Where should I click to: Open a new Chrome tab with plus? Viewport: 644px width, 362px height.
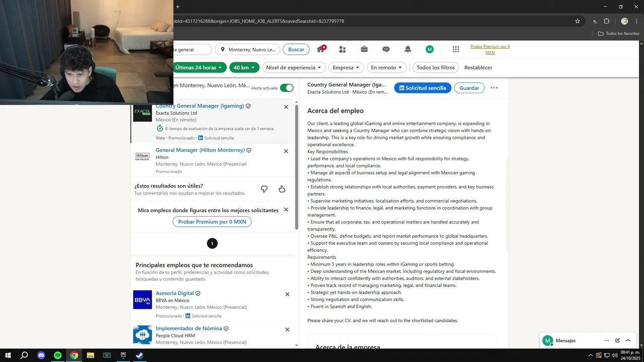tap(178, 7)
